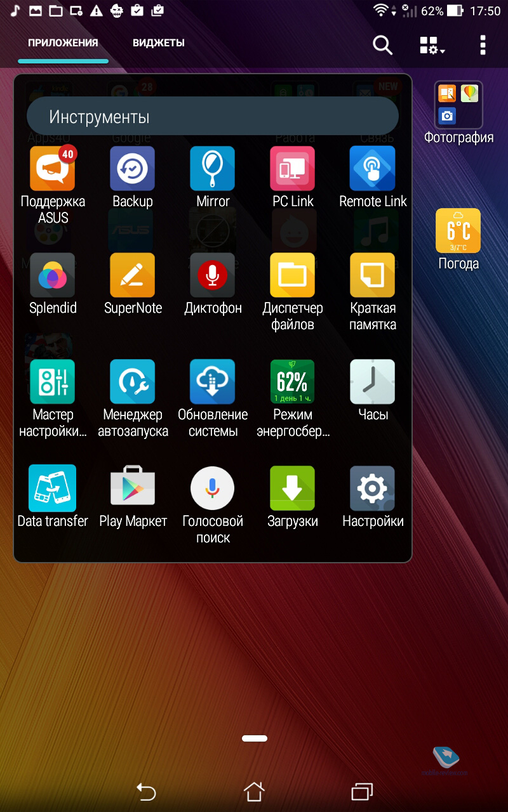Launch the Часы clock app
Viewport: 508px width, 812px height.
373,382
